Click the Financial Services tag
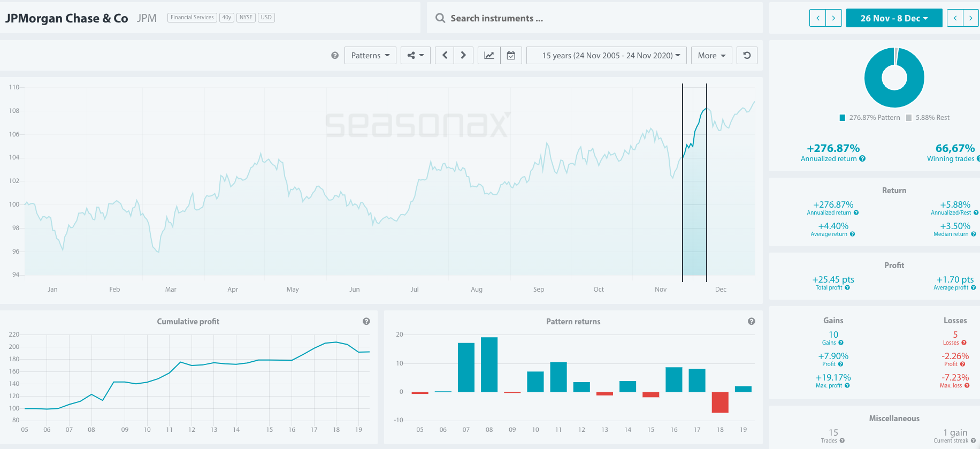This screenshot has height=449, width=980. coord(192,17)
